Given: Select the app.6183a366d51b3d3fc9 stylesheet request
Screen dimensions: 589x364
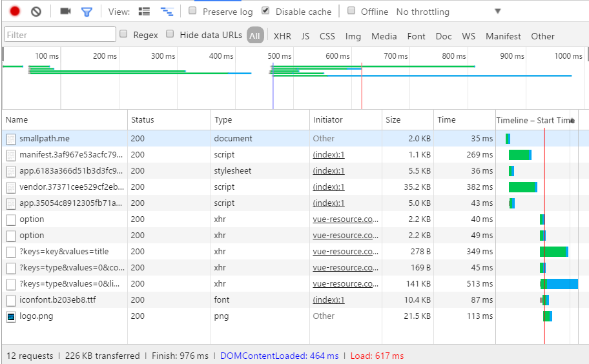Looking at the screenshot, I should (x=71, y=171).
